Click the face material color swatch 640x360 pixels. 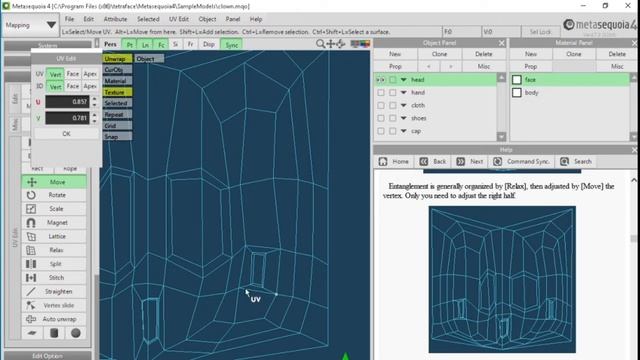(517, 80)
